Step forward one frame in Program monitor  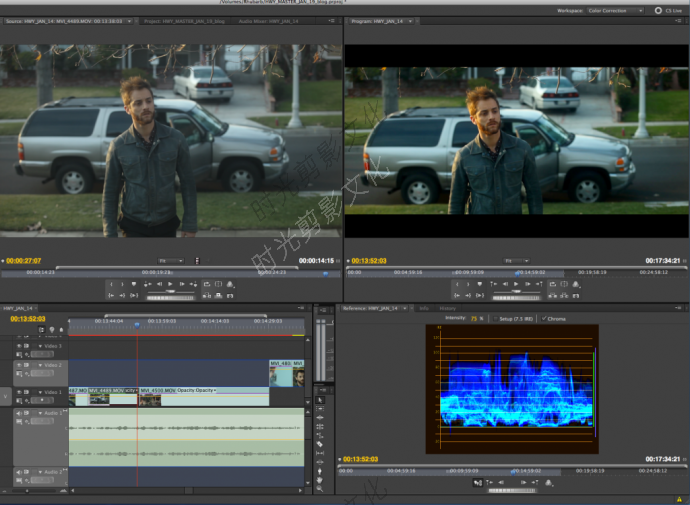point(528,284)
